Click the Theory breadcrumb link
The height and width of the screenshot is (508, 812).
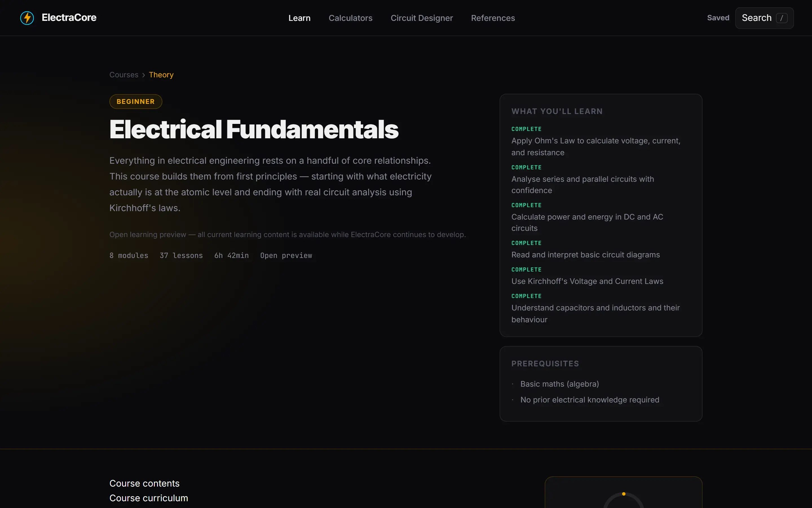tap(161, 75)
